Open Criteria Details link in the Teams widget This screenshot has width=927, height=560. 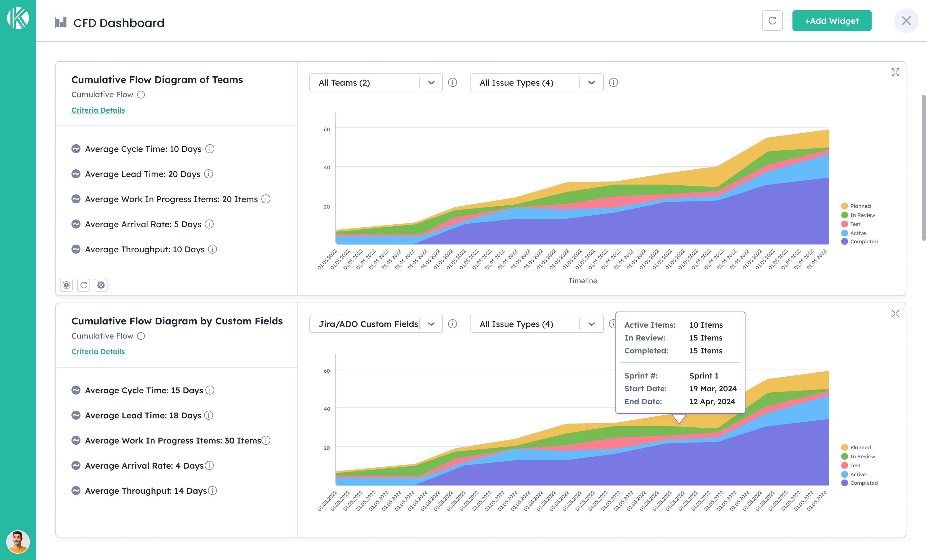[98, 110]
